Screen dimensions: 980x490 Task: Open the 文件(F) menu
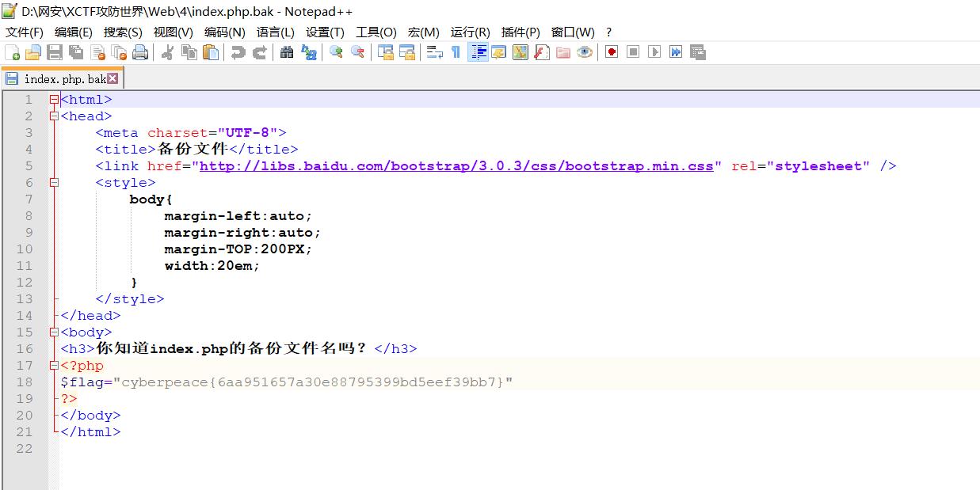coord(24,32)
